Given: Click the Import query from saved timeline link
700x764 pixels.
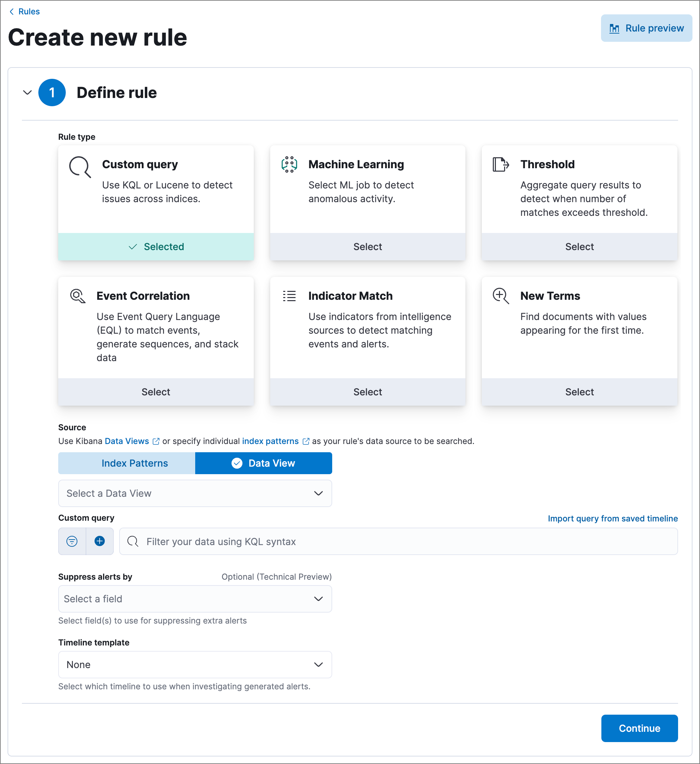Looking at the screenshot, I should tap(612, 518).
